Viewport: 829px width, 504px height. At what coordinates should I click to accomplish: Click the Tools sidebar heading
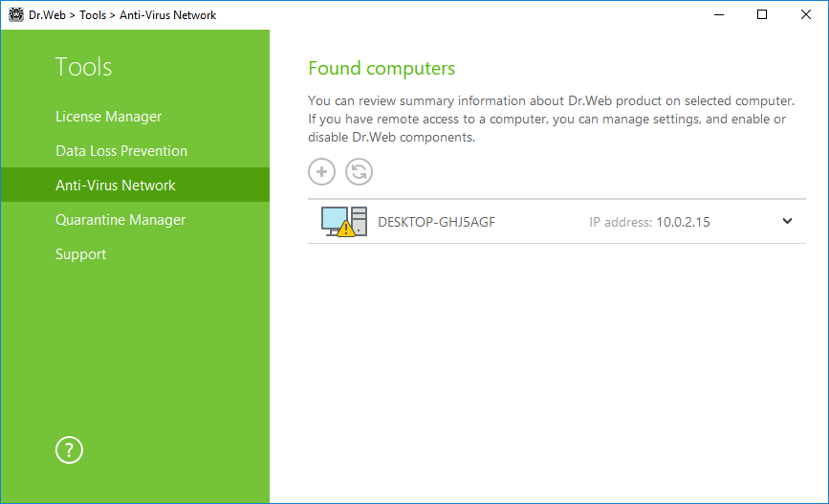[83, 67]
